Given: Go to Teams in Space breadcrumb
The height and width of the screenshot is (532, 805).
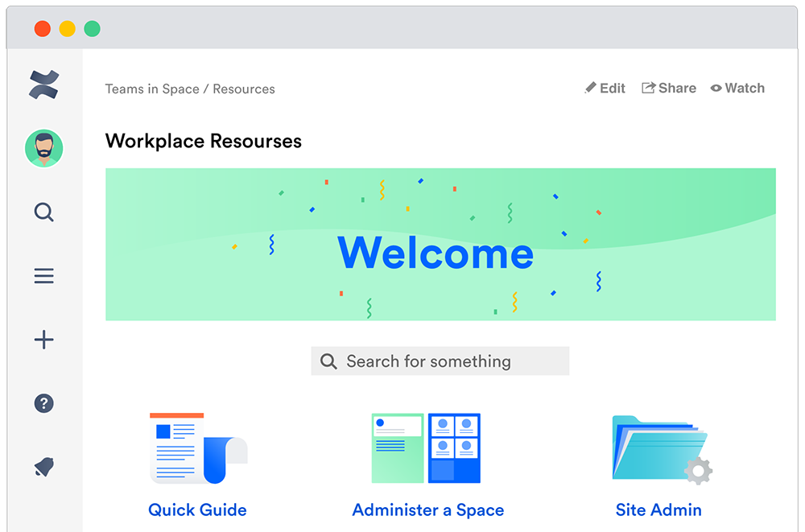Looking at the screenshot, I should [x=152, y=89].
